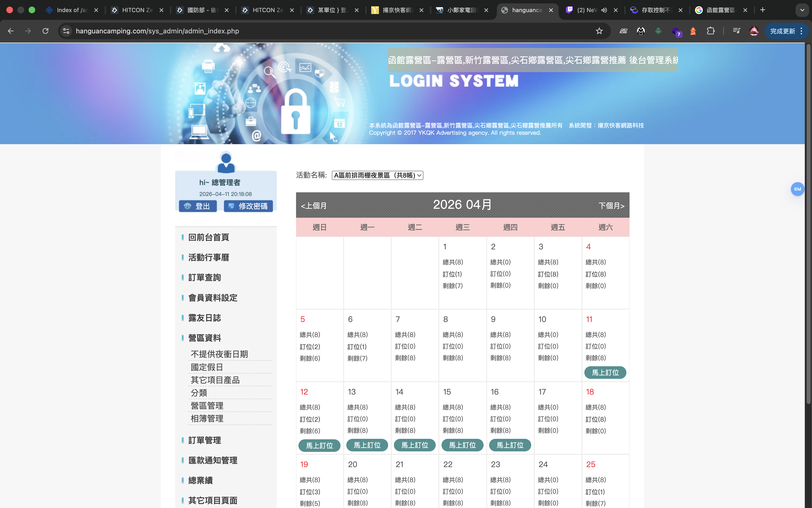Go to previous month with <上個月

pyautogui.click(x=314, y=206)
